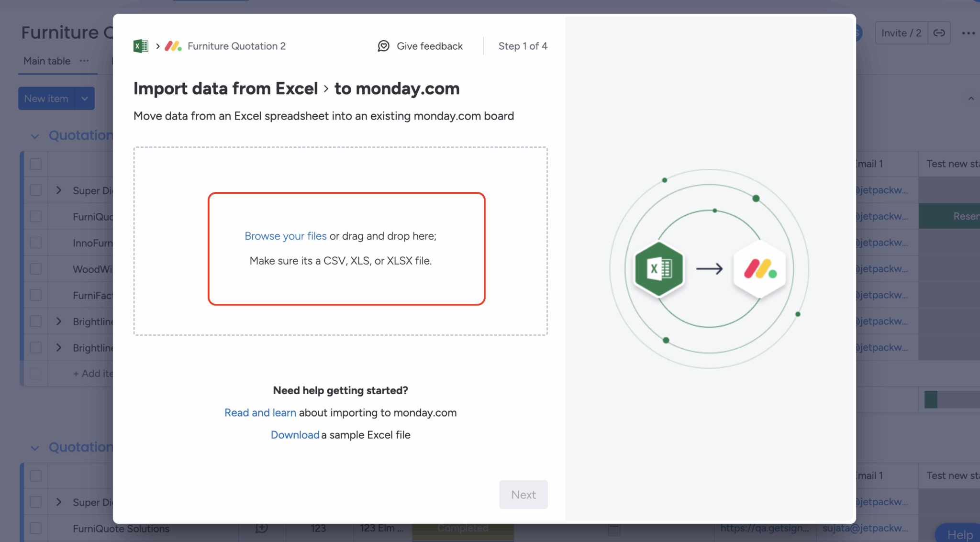The image size is (980, 542).
Task: Click the file drag and drop area
Action: [x=341, y=241]
